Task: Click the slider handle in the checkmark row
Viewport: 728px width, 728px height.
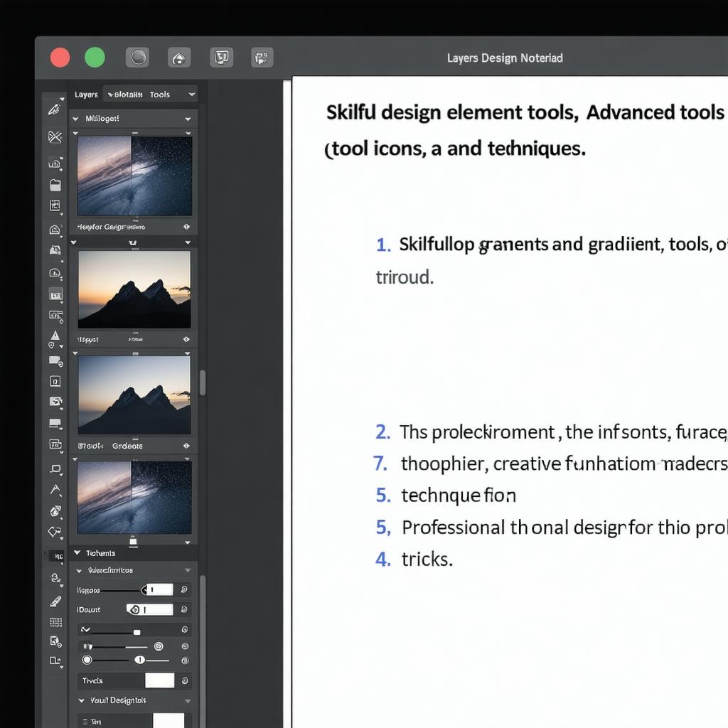Action: [x=137, y=632]
